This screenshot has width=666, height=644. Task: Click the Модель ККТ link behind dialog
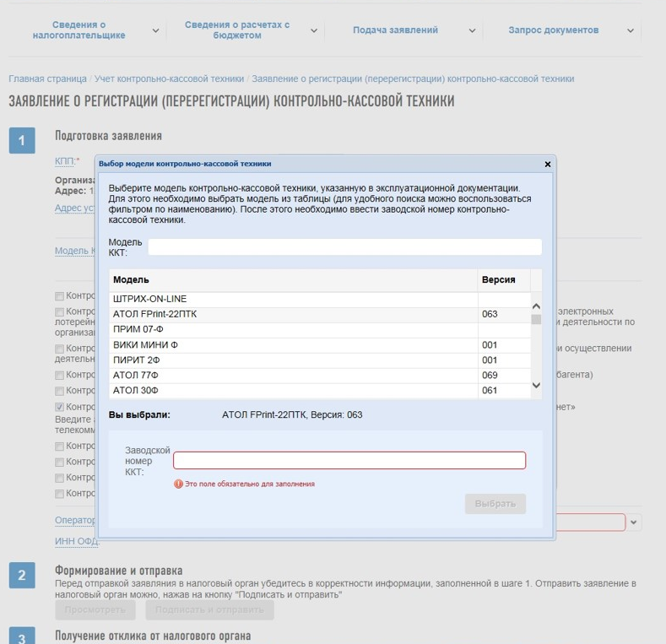tap(75, 251)
